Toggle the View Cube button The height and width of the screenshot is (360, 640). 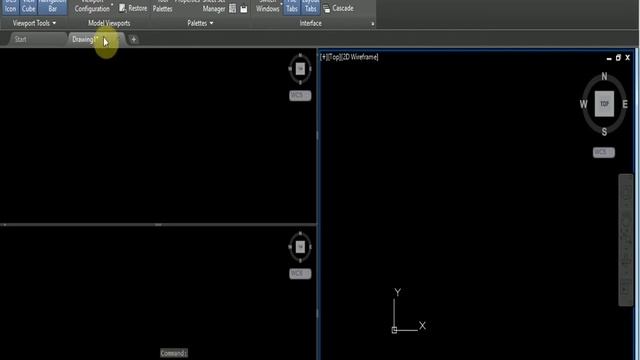29,7
